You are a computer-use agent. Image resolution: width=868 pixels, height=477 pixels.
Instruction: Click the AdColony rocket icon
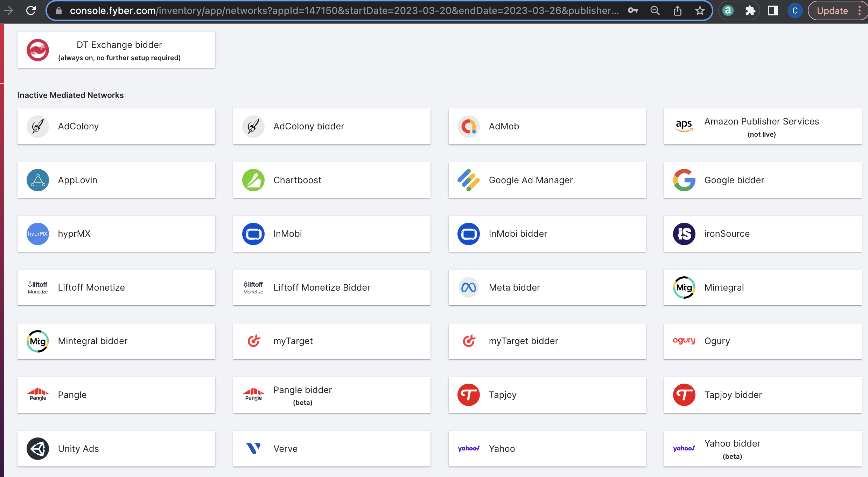coord(38,126)
